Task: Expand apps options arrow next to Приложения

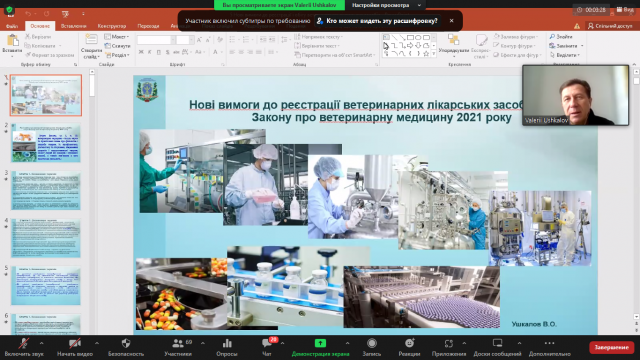Action: coord(464,343)
